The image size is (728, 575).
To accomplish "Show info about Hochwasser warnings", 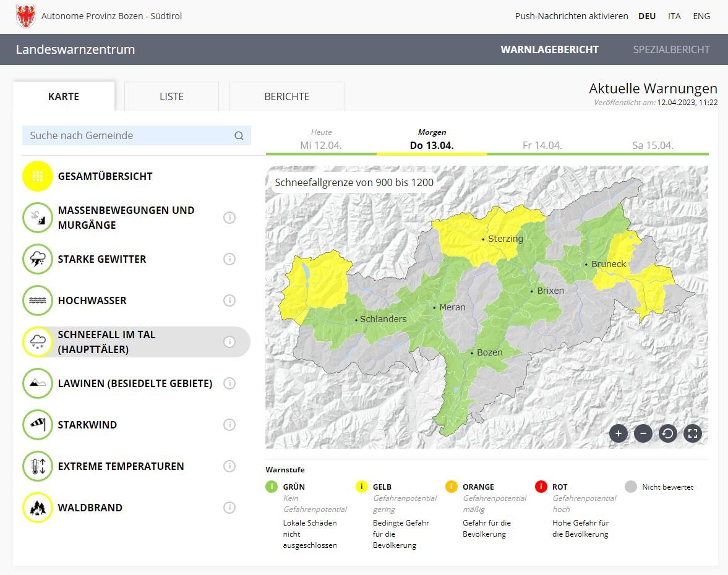I will click(229, 300).
